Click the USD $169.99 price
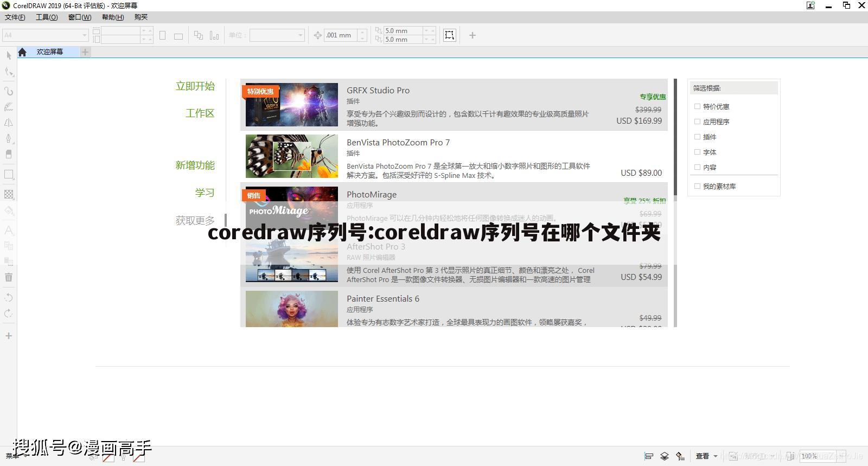Viewport: 868px width, 466px height. (x=639, y=121)
